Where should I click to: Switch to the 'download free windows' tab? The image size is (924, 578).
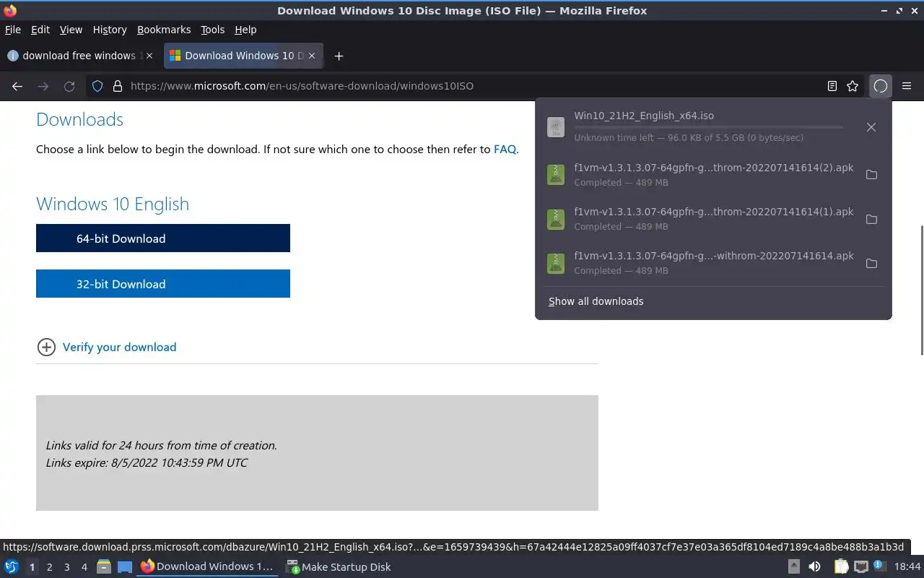(x=79, y=56)
